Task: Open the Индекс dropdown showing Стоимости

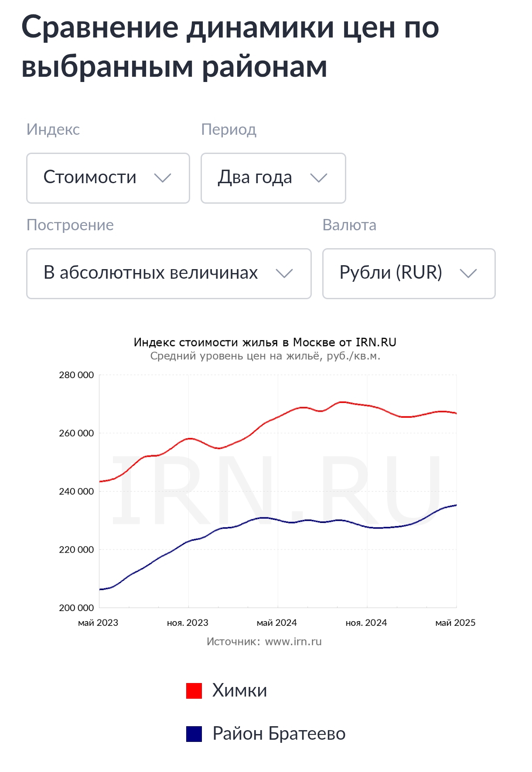Action: point(108,178)
